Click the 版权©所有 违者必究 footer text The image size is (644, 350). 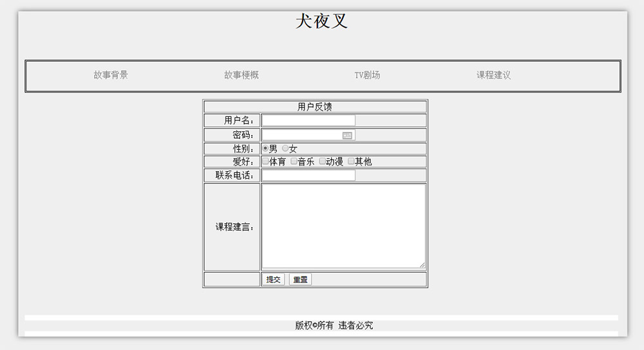pyautogui.click(x=334, y=326)
